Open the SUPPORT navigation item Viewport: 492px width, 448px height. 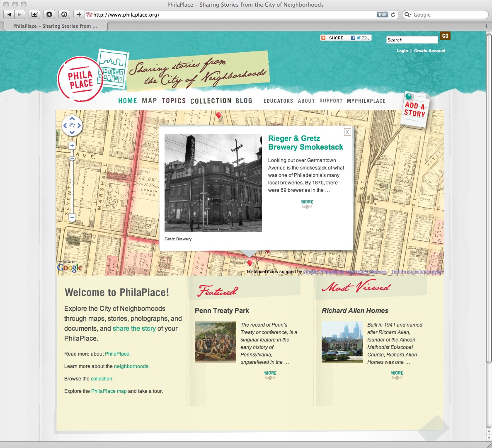coord(331,101)
